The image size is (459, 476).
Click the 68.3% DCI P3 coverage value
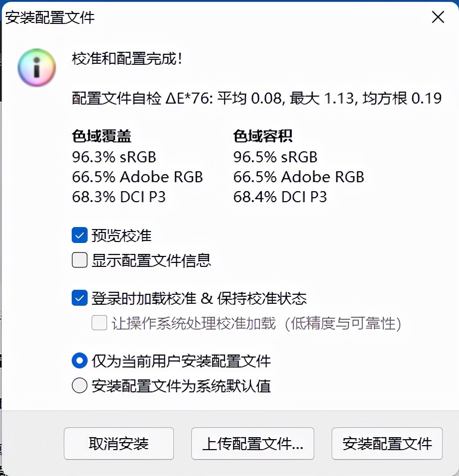tap(118, 197)
